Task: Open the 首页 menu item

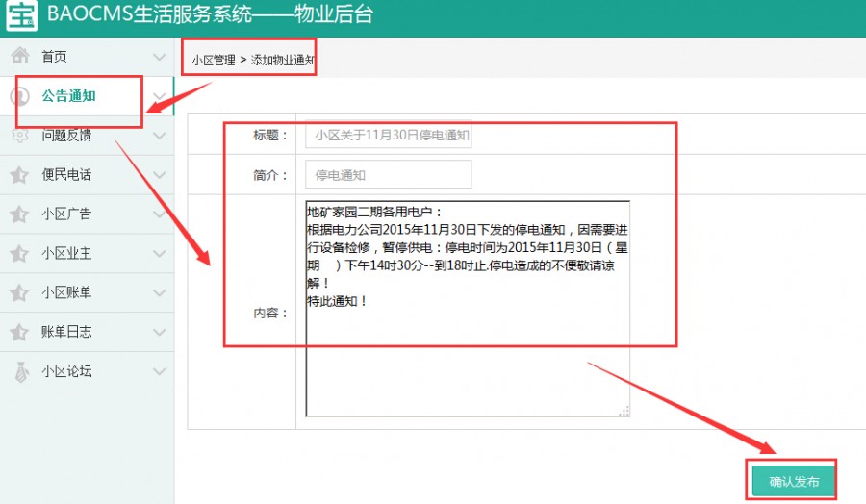Action: pyautogui.click(x=87, y=57)
